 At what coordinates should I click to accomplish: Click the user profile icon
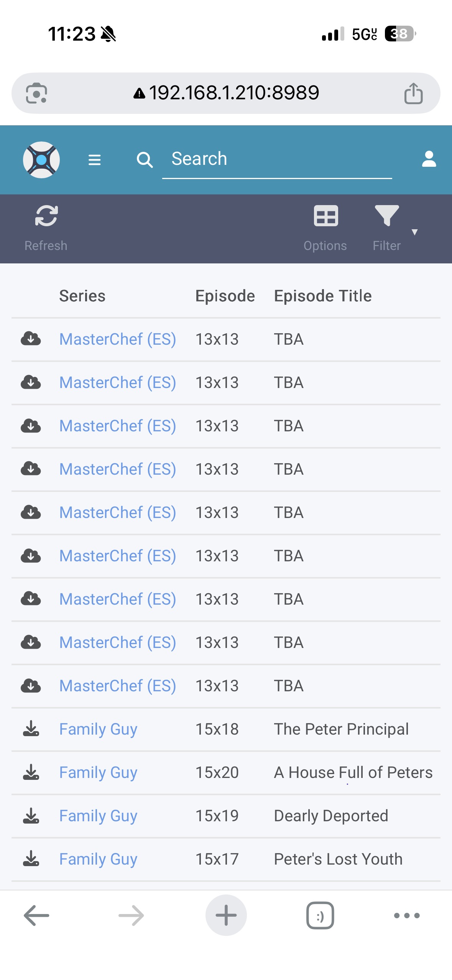pyautogui.click(x=429, y=159)
